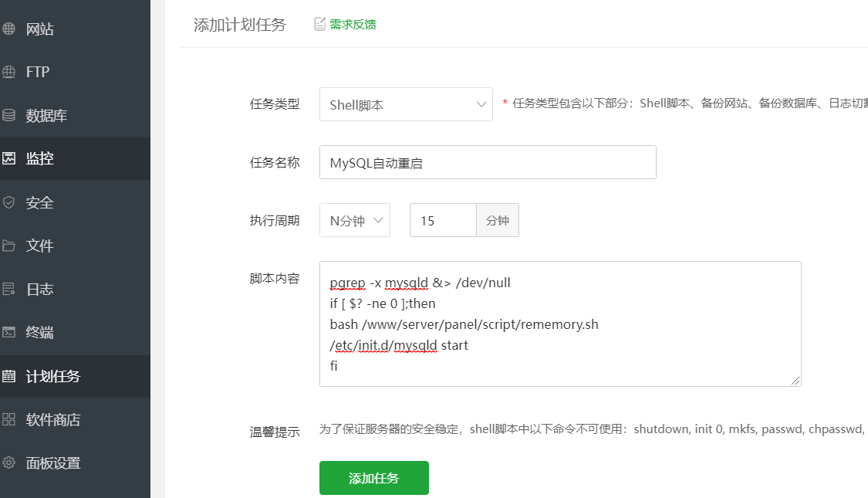
Task: Click the 执行周期 label
Action: 275,221
